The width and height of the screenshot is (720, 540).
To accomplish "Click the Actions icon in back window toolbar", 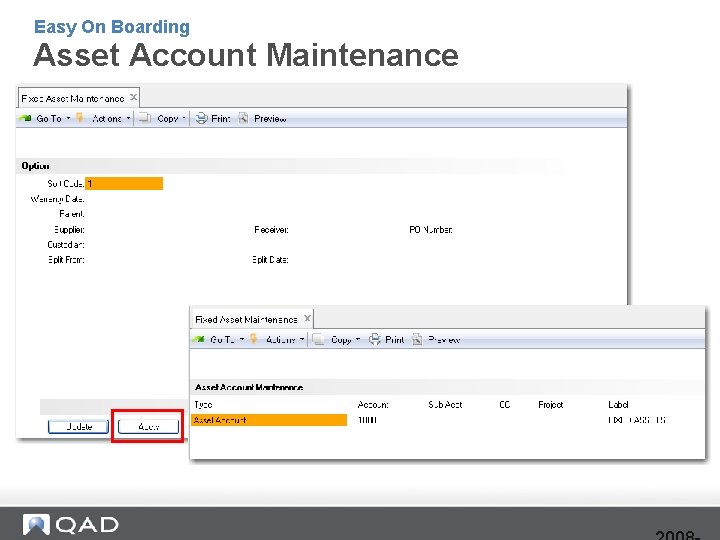I will pyautogui.click(x=80, y=118).
